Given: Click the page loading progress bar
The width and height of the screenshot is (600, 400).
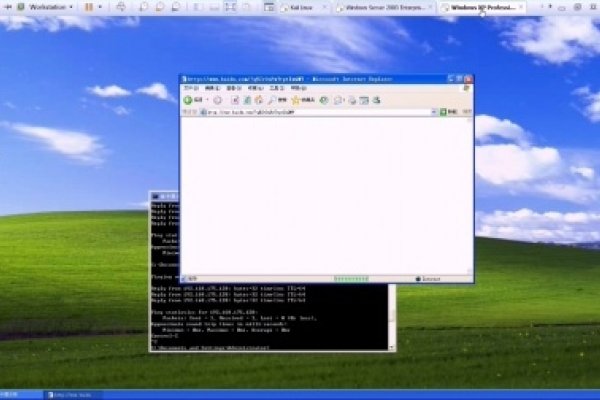Looking at the screenshot, I should point(351,279).
